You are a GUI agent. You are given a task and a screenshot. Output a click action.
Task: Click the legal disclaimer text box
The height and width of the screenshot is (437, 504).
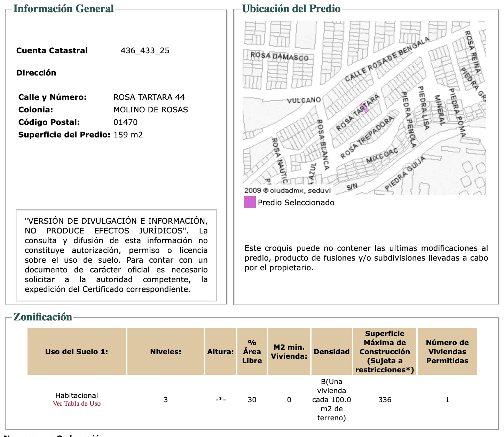(x=116, y=255)
